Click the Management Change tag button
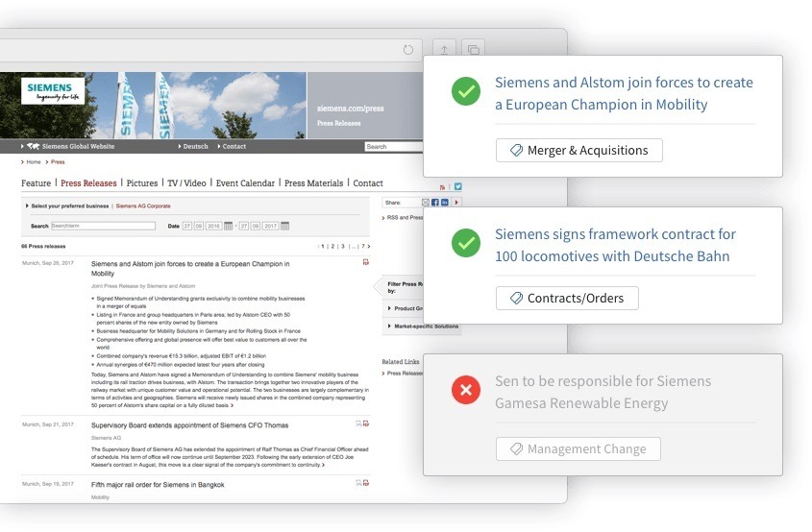Screen dimensions: 812x532 (578, 448)
